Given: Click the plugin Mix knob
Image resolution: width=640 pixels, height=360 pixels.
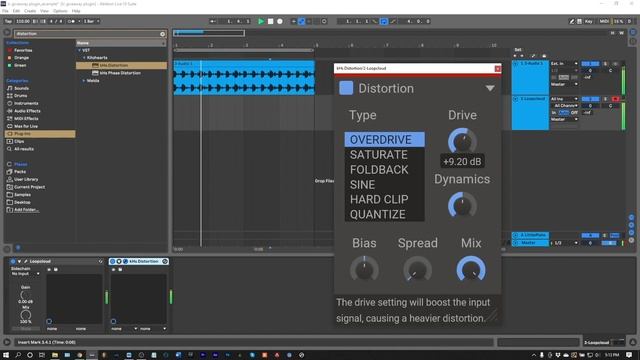Looking at the screenshot, I should click(471, 269).
